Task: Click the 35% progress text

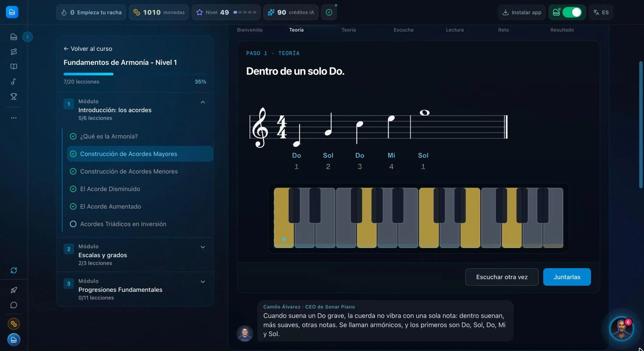Action: coord(200,82)
